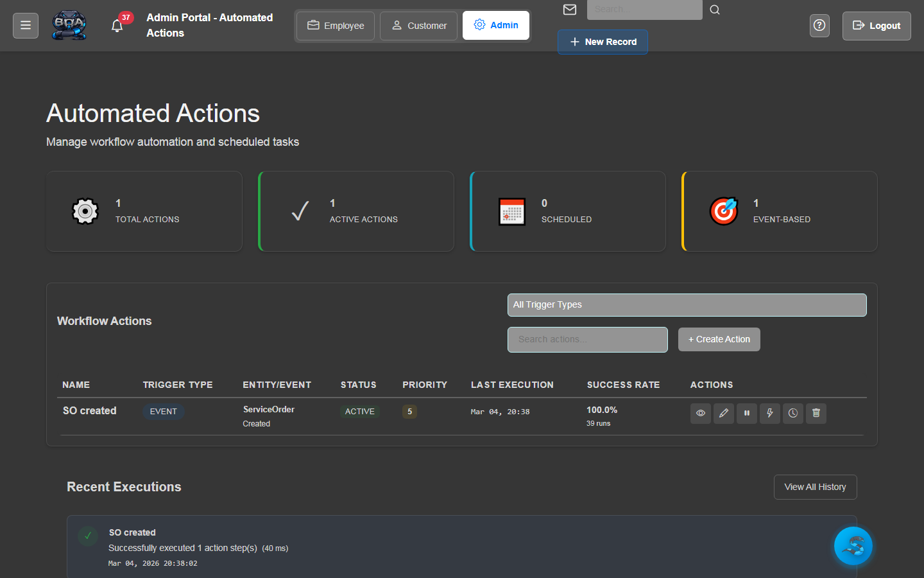View SO created details via eye icon
924x578 pixels.
pos(700,413)
